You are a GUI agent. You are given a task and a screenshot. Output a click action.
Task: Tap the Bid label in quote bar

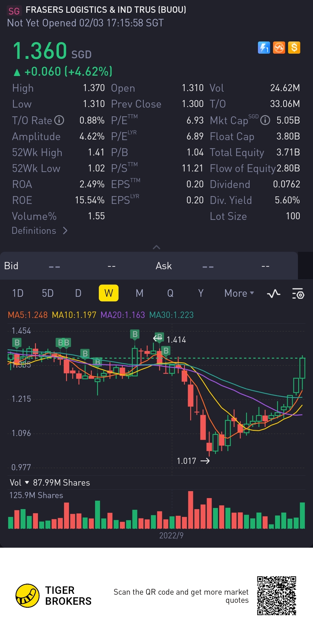click(x=11, y=266)
